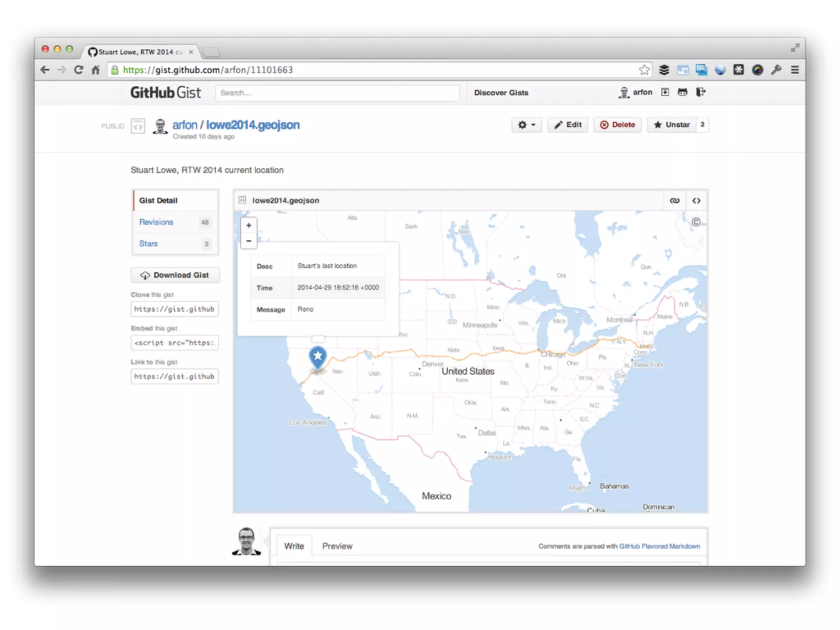Click the Edit gist button
The height and width of the screenshot is (630, 840).
[568, 125]
